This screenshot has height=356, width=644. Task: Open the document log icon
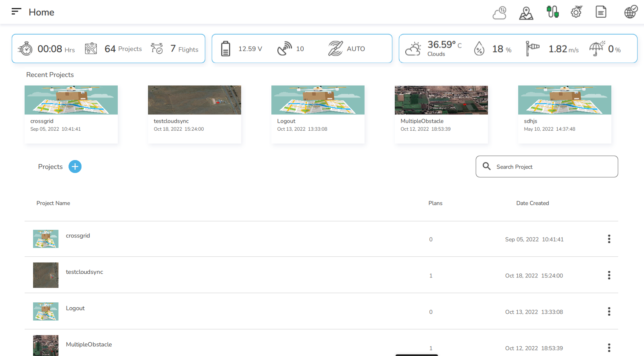[601, 12]
